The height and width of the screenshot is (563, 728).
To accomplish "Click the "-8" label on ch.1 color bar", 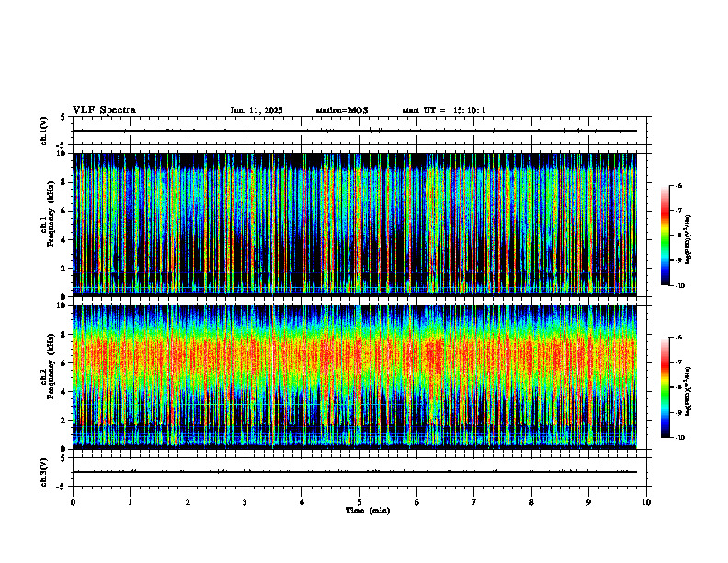I will [678, 236].
